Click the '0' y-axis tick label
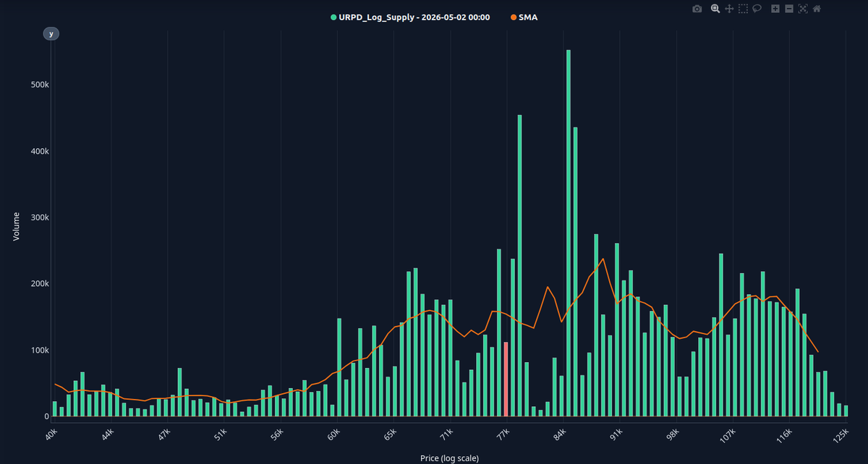 46,417
